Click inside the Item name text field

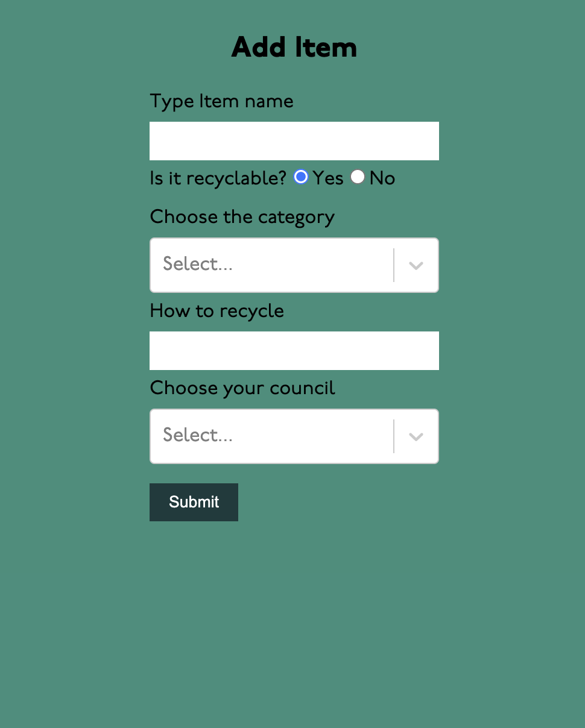click(x=294, y=140)
